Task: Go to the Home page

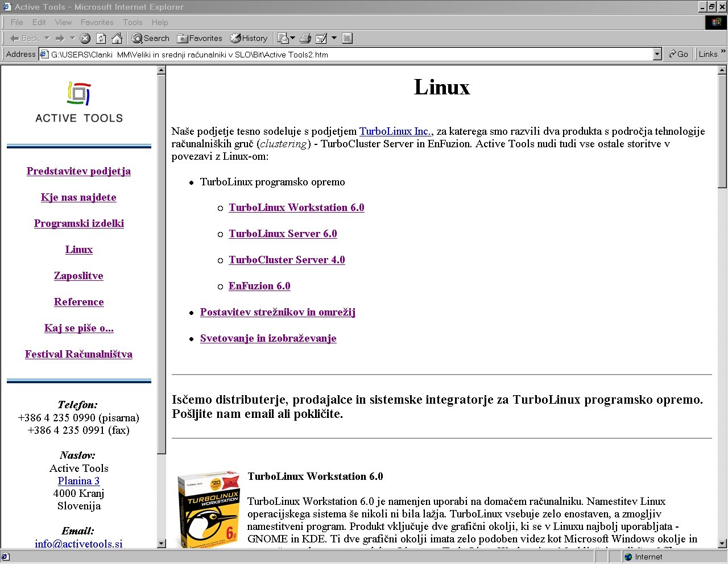Action: coord(117,38)
